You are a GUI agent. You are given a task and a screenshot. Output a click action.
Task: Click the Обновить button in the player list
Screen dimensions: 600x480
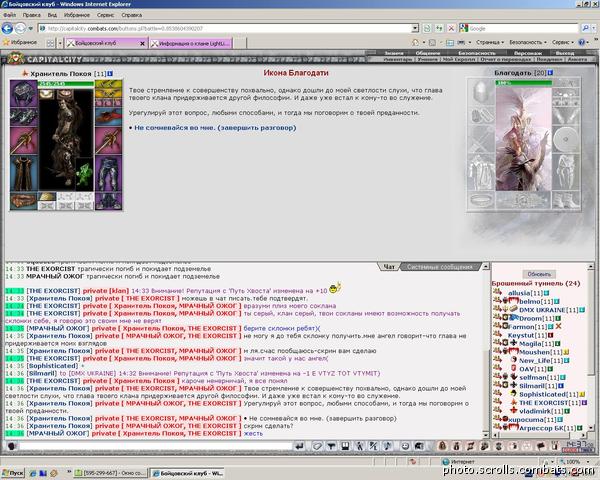point(539,274)
